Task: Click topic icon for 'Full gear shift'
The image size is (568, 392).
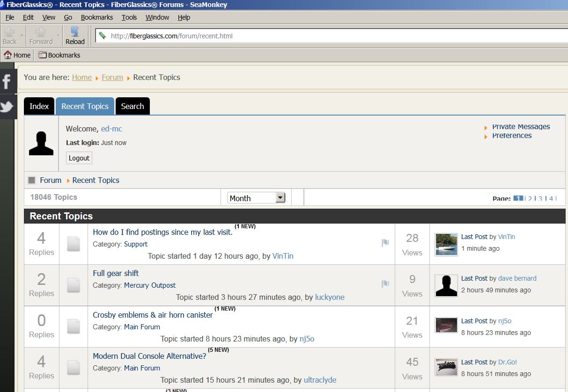Action: [x=74, y=285]
